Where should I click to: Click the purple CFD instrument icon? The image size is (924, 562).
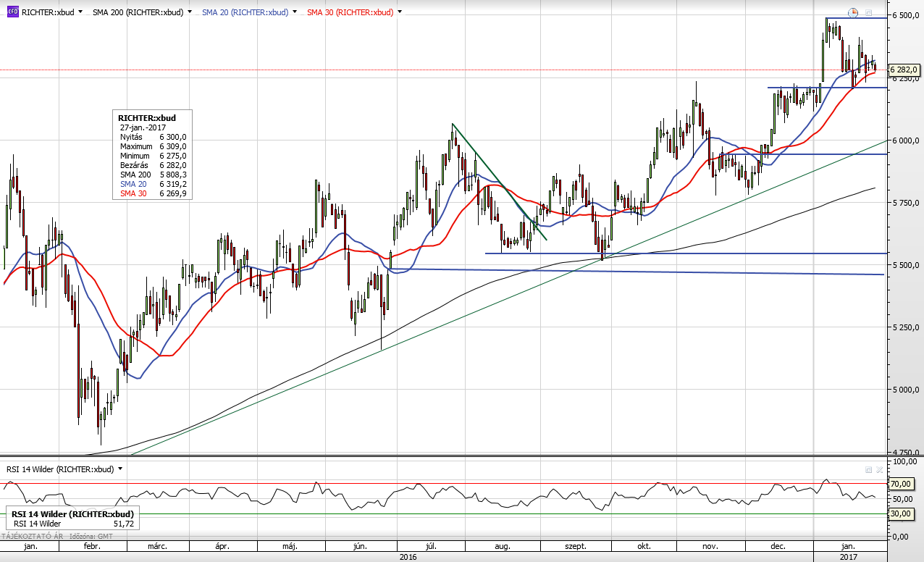pos(12,12)
